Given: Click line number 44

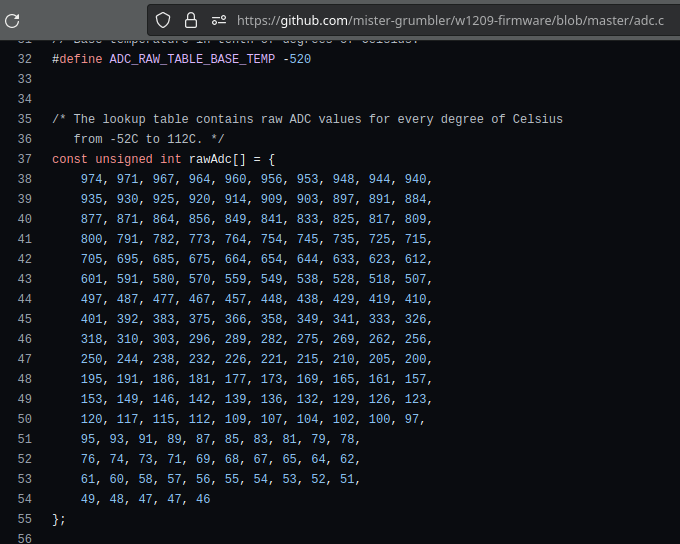Looking at the screenshot, I should pyautogui.click(x=25, y=299).
